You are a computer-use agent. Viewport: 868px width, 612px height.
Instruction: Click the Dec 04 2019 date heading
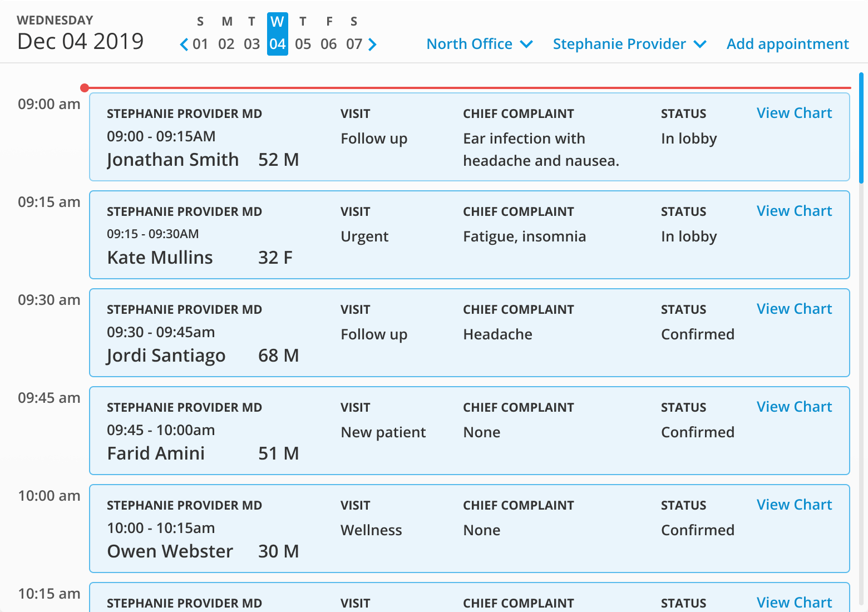(x=80, y=42)
